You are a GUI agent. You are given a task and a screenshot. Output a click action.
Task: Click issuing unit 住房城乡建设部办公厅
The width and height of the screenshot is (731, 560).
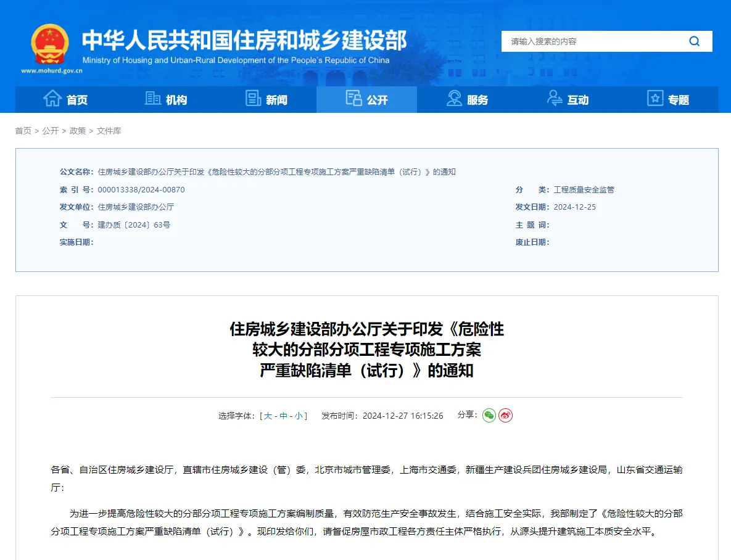tap(136, 207)
